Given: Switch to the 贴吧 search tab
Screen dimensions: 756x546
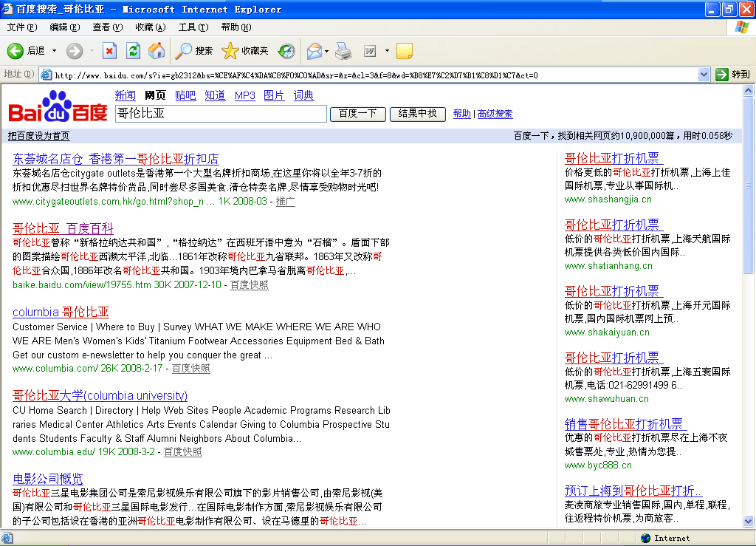Looking at the screenshot, I should [x=185, y=95].
